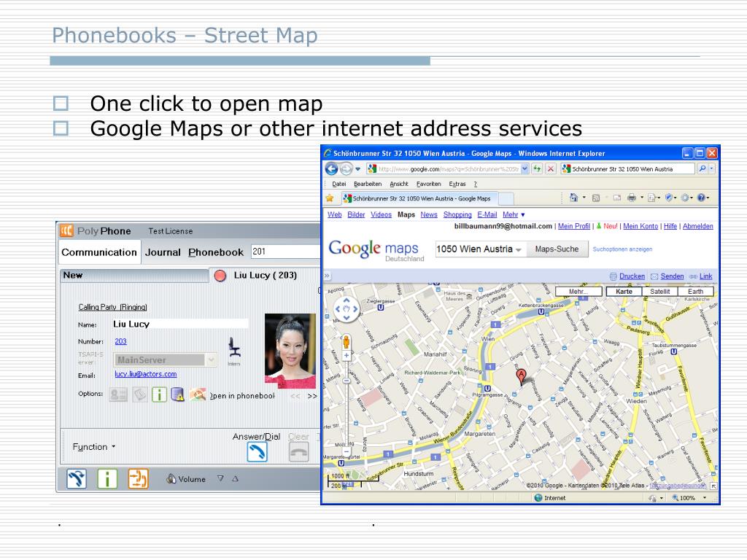Click the IE RSS feeds icon
This screenshot has width=747, height=560.
(x=595, y=198)
